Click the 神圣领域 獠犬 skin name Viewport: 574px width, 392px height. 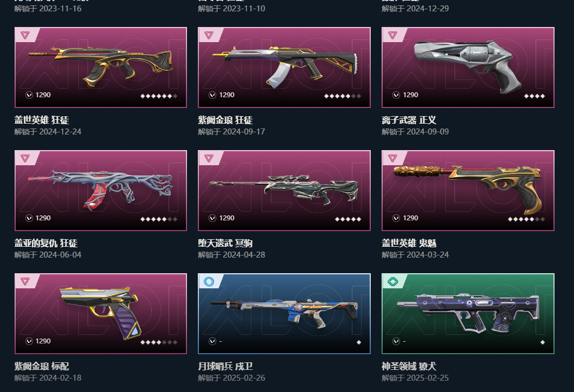[409, 366]
